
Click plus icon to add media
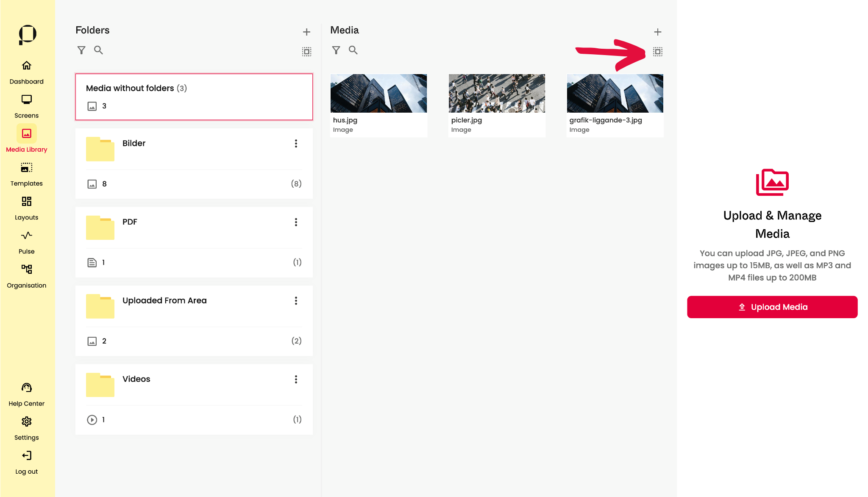(x=657, y=32)
